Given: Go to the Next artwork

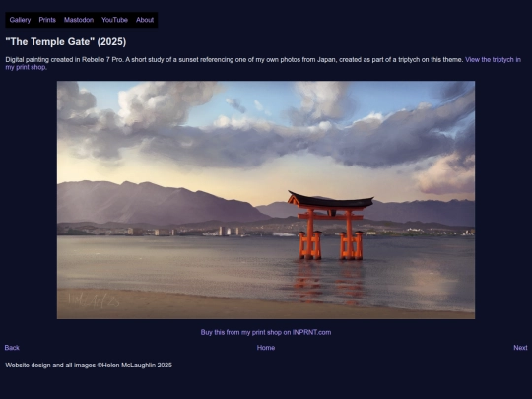Looking at the screenshot, I should click(520, 348).
